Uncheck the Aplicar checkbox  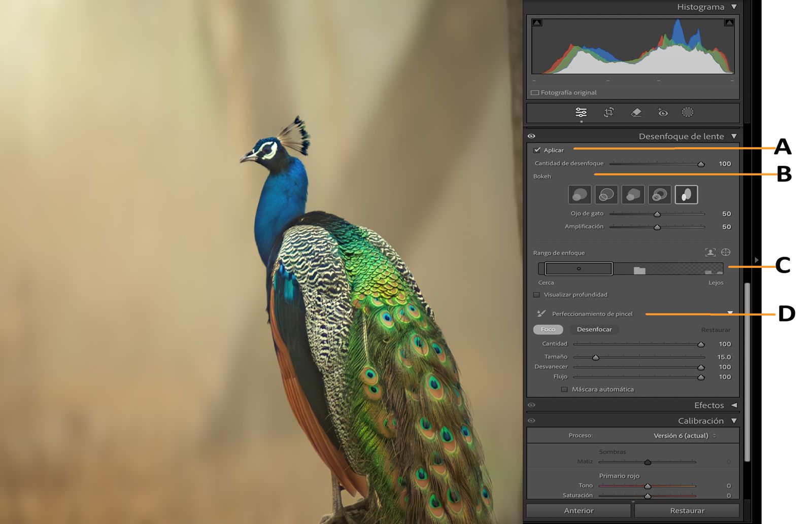pos(537,150)
